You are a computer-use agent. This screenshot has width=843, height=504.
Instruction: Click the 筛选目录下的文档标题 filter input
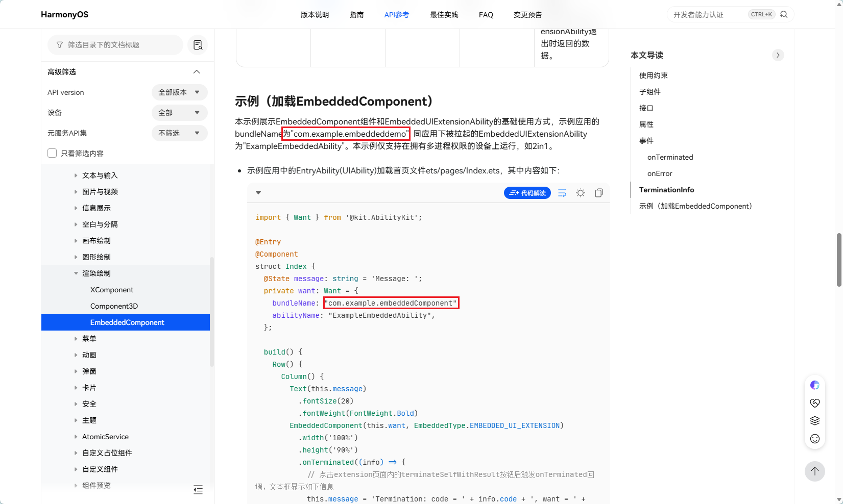115,45
